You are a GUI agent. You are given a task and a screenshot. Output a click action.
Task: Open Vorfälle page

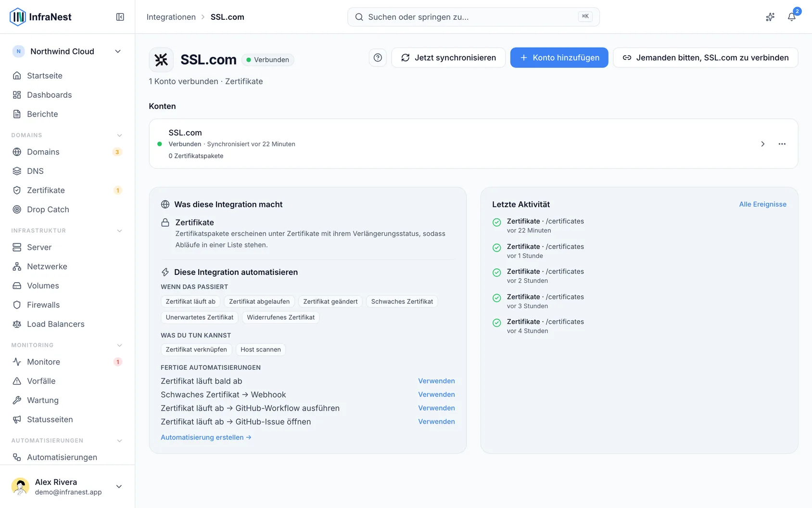point(67,381)
